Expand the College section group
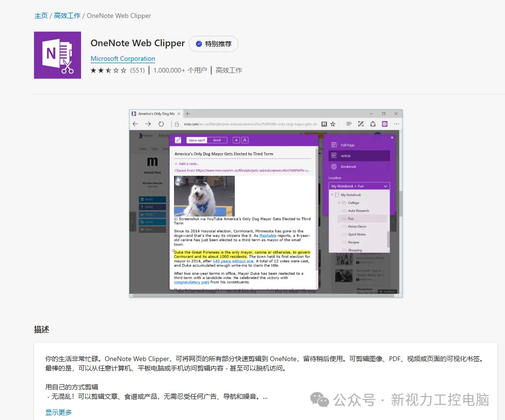The image size is (505, 420). click(339, 203)
